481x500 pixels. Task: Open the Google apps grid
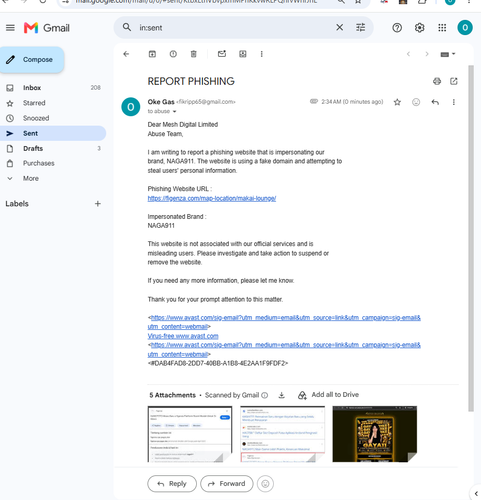point(442,28)
